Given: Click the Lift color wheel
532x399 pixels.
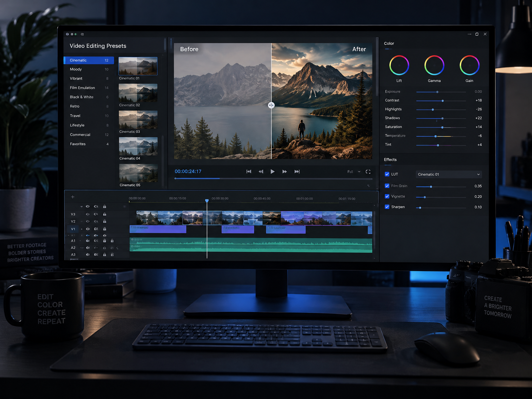Looking at the screenshot, I should point(399,65).
